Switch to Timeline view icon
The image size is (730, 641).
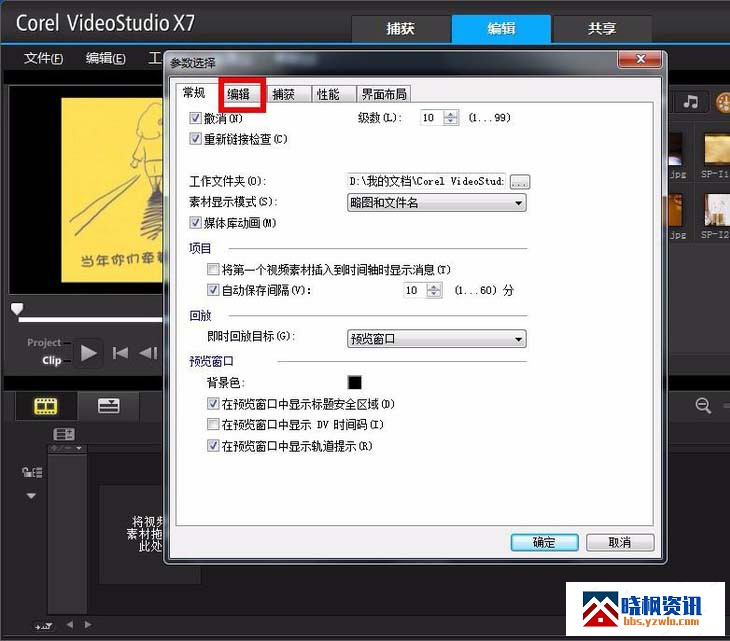tap(108, 406)
